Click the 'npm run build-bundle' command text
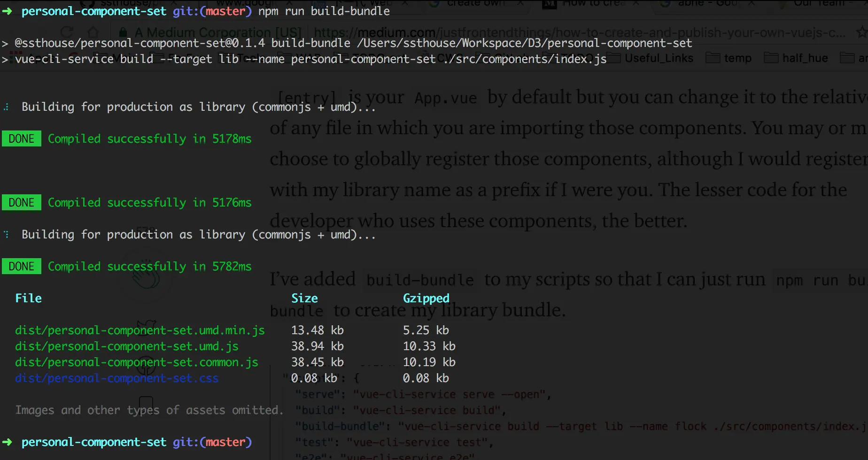 tap(324, 11)
